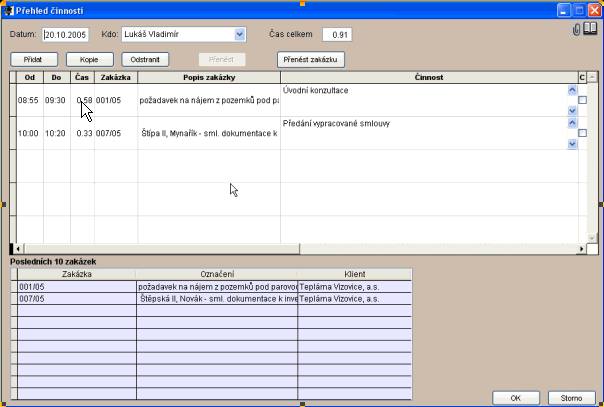Cancel the dialog with Storno

tap(571, 397)
